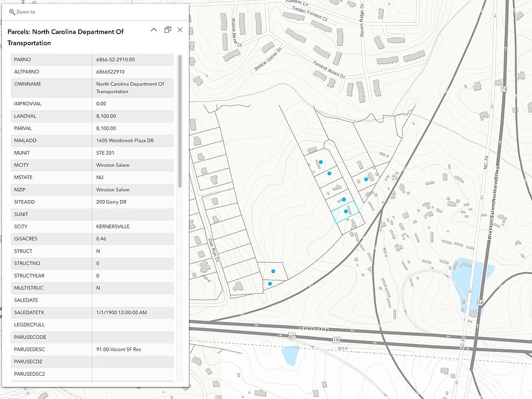Click the Zoom to magnifier icon

[x=12, y=12]
